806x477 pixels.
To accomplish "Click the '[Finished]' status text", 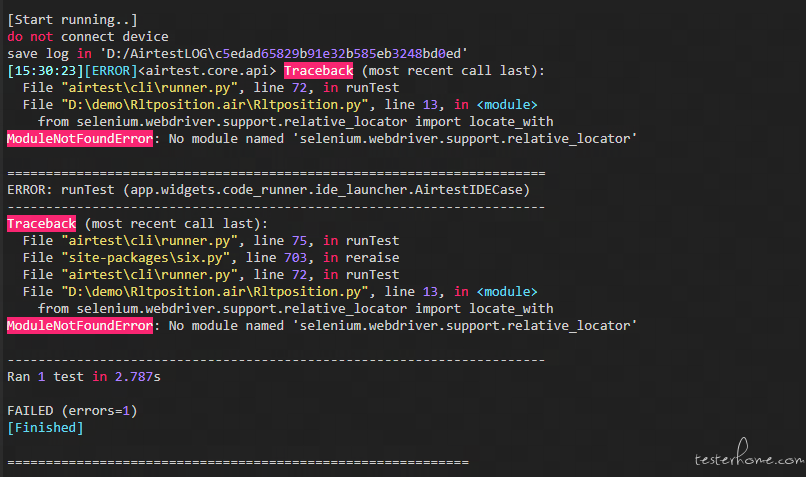I will 45,428.
